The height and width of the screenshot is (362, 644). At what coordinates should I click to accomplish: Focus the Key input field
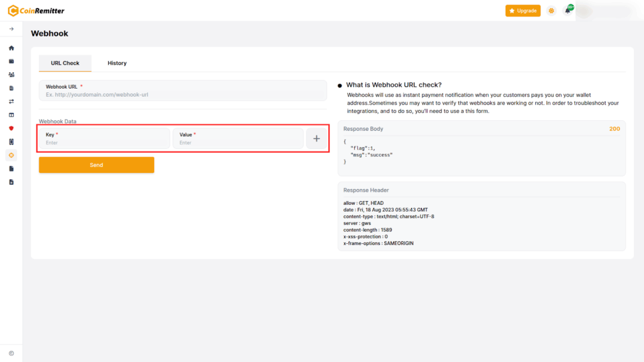click(x=104, y=143)
